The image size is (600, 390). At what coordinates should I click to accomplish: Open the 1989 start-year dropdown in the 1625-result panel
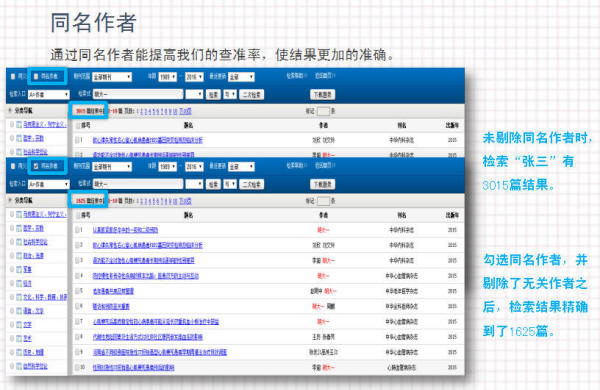tap(168, 167)
